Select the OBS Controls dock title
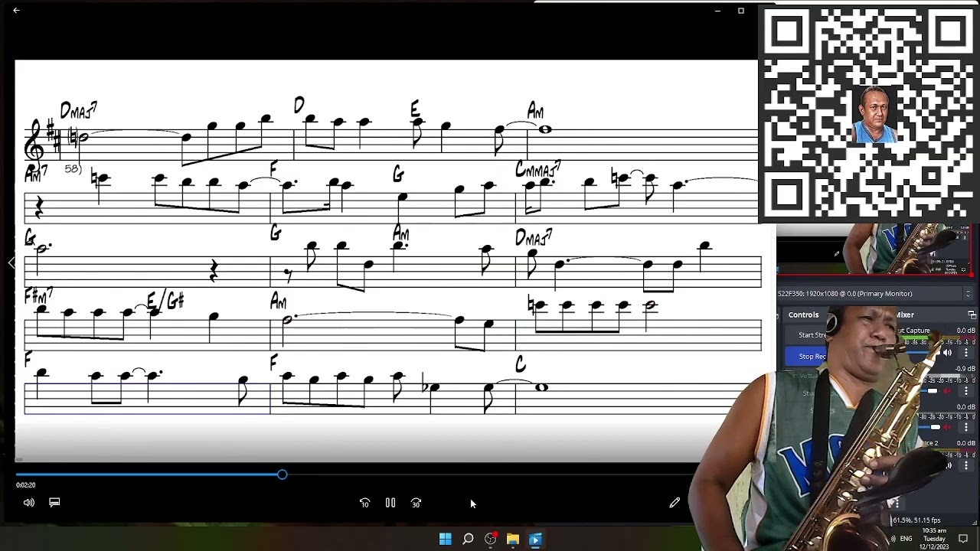Screen dimensions: 980x551 (x=803, y=315)
